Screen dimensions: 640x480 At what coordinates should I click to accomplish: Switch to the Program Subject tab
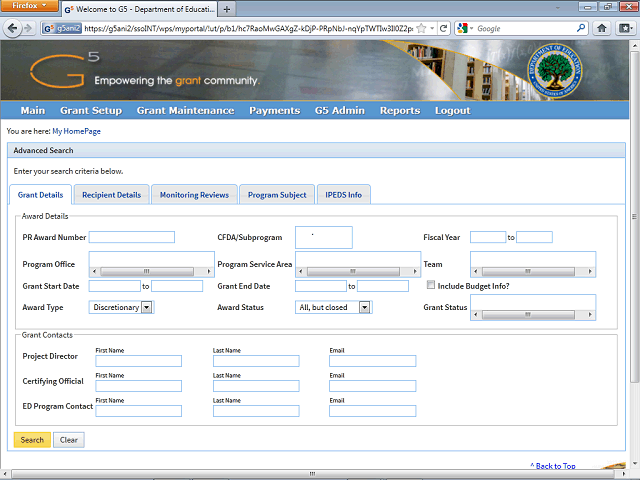pos(277,195)
